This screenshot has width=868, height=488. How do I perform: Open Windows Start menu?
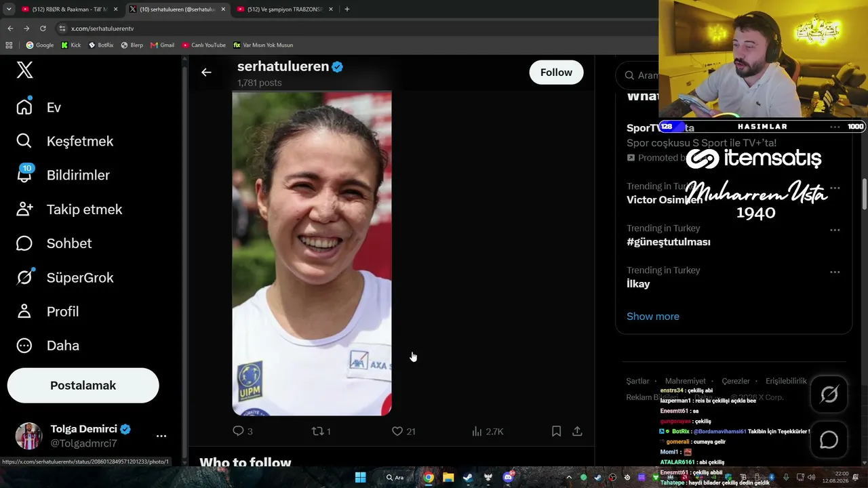[x=361, y=477]
